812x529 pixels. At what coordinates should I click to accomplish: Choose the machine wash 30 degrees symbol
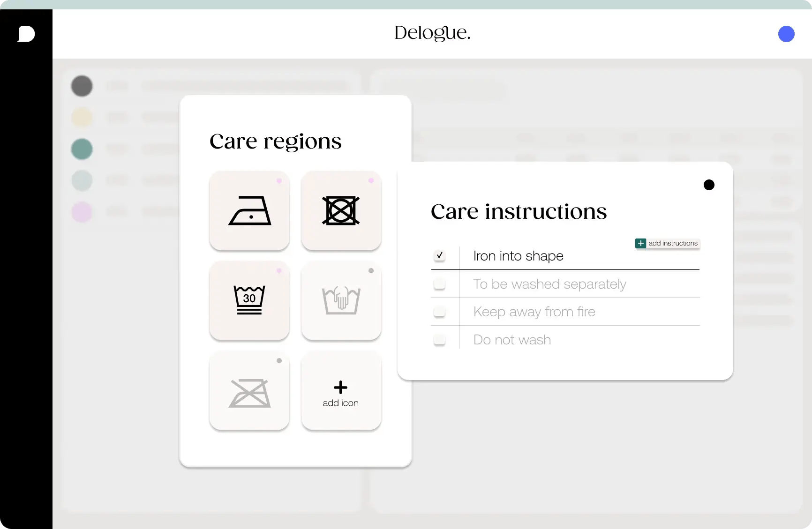click(x=249, y=300)
